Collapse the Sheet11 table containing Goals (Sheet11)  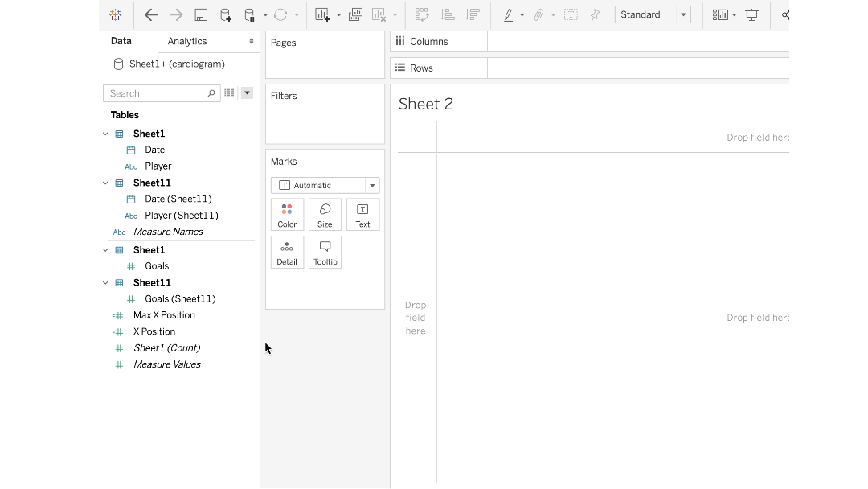tap(105, 283)
